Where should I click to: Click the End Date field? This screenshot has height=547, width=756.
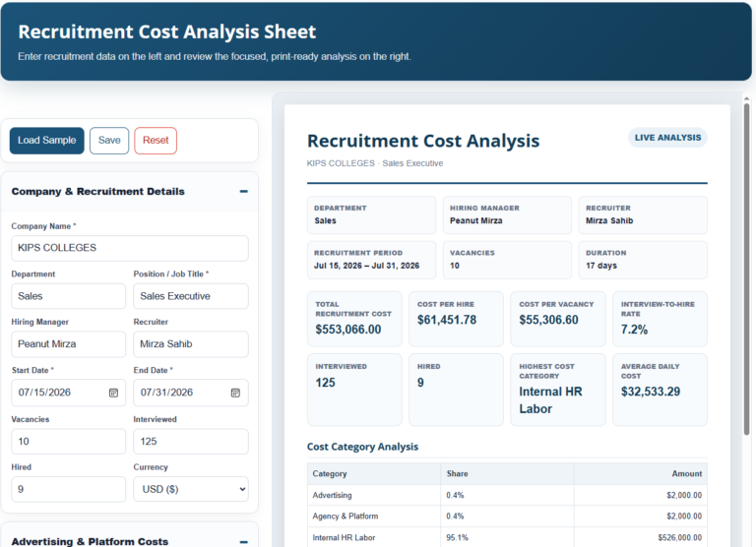tap(191, 393)
